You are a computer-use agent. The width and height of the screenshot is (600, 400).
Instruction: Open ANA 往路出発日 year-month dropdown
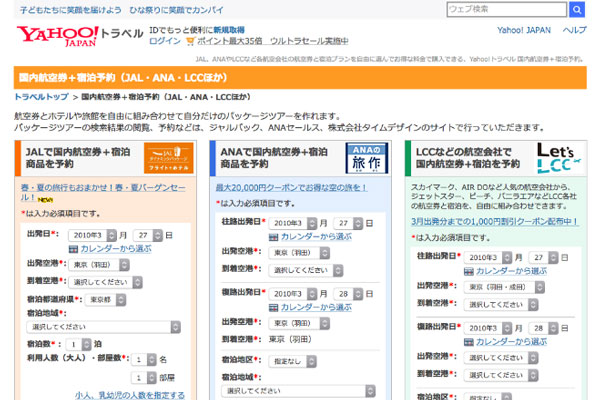(293, 223)
